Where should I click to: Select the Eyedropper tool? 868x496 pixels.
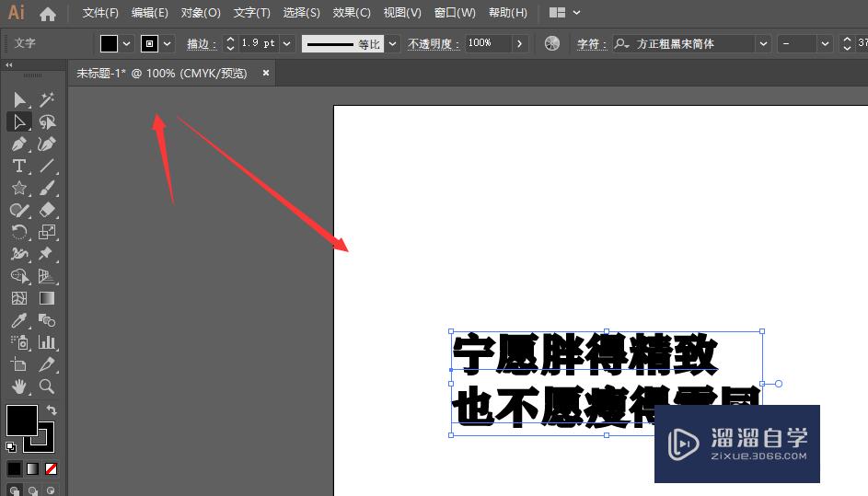click(19, 320)
